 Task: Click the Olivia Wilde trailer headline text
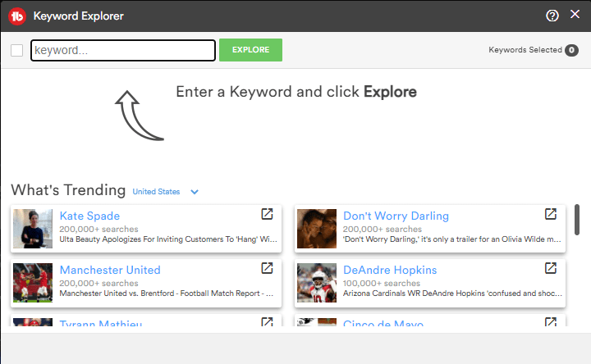(452, 239)
